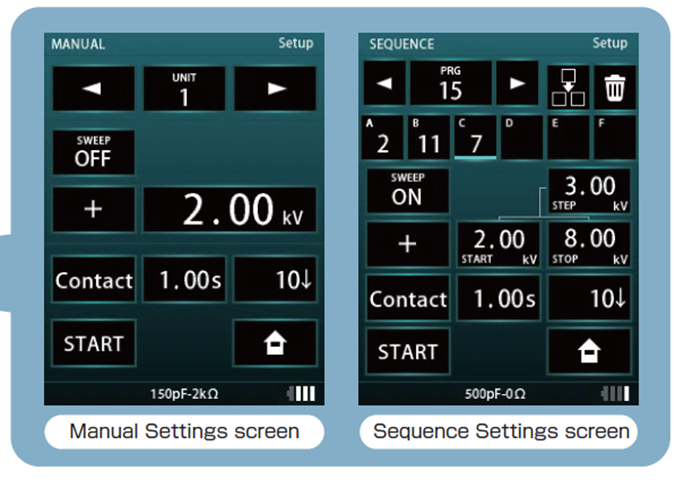The height and width of the screenshot is (489, 684).
Task: Select sequence slot A with unit 2
Action: (382, 137)
